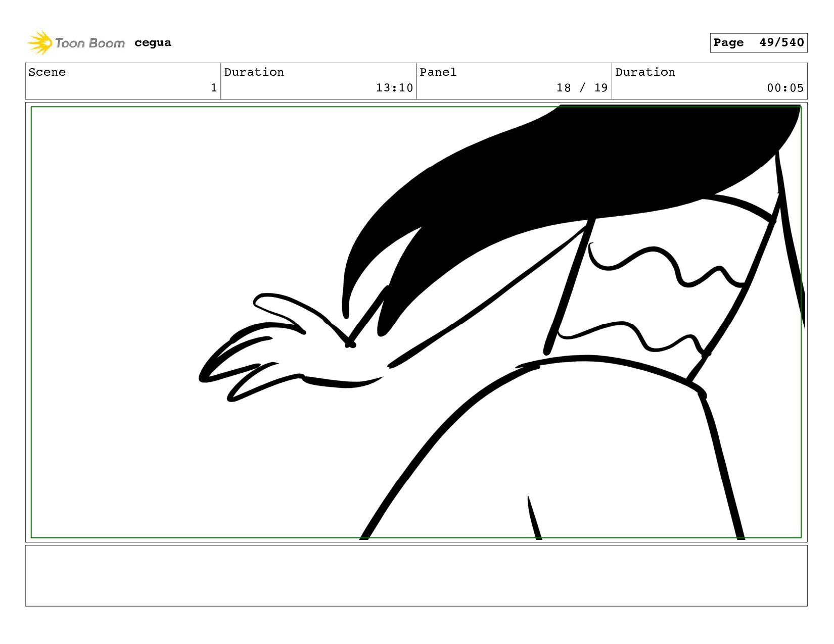Image resolution: width=834 pixels, height=644 pixels.
Task: Click the panel count '18 / 19'
Action: click(x=582, y=88)
